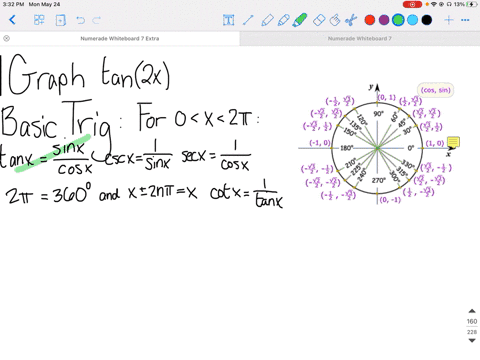Go back with the blue chevron
This screenshot has height=360, width=480.
point(12,20)
